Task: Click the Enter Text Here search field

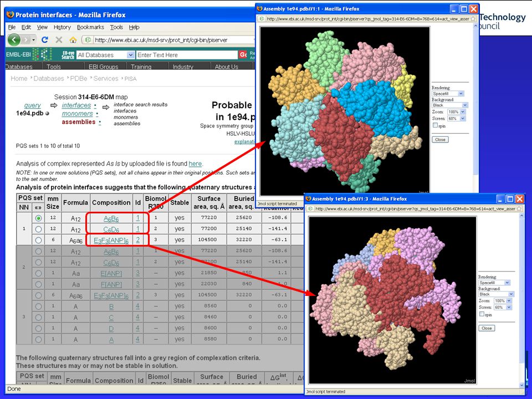Action: (x=187, y=55)
